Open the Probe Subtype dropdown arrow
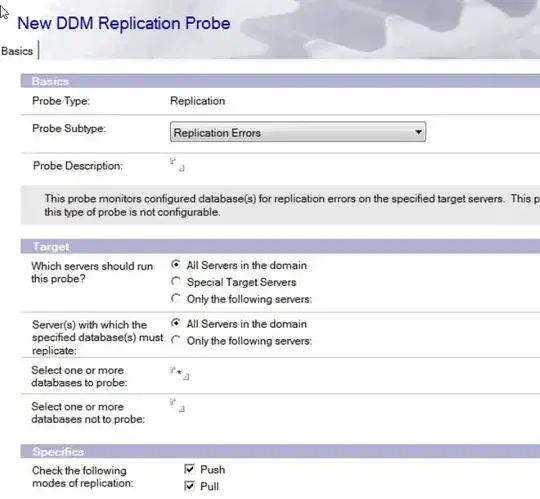The width and height of the screenshot is (540, 499). click(418, 132)
